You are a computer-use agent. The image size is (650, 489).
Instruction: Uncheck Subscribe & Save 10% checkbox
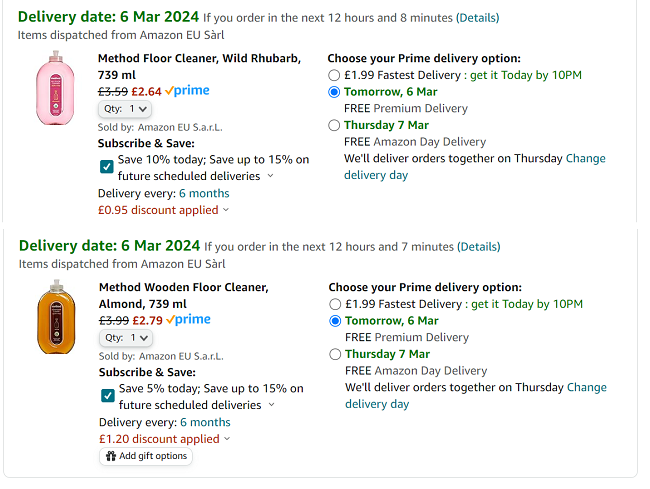coord(107,167)
